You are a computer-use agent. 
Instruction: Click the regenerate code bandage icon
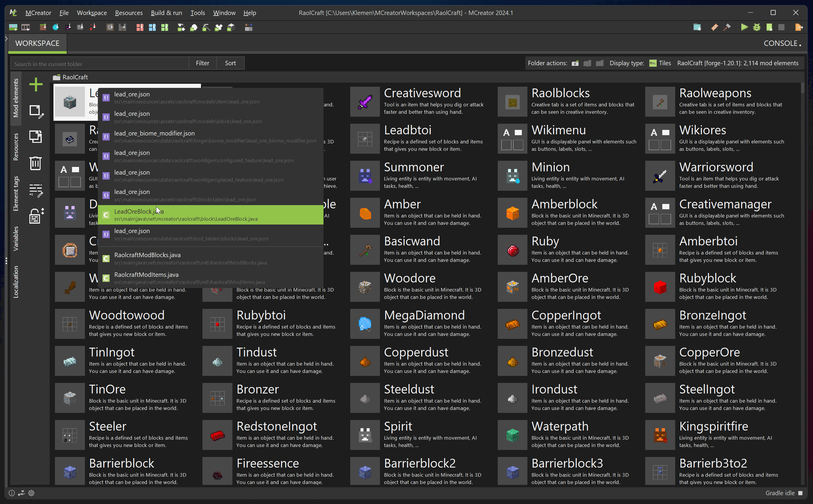point(714,27)
